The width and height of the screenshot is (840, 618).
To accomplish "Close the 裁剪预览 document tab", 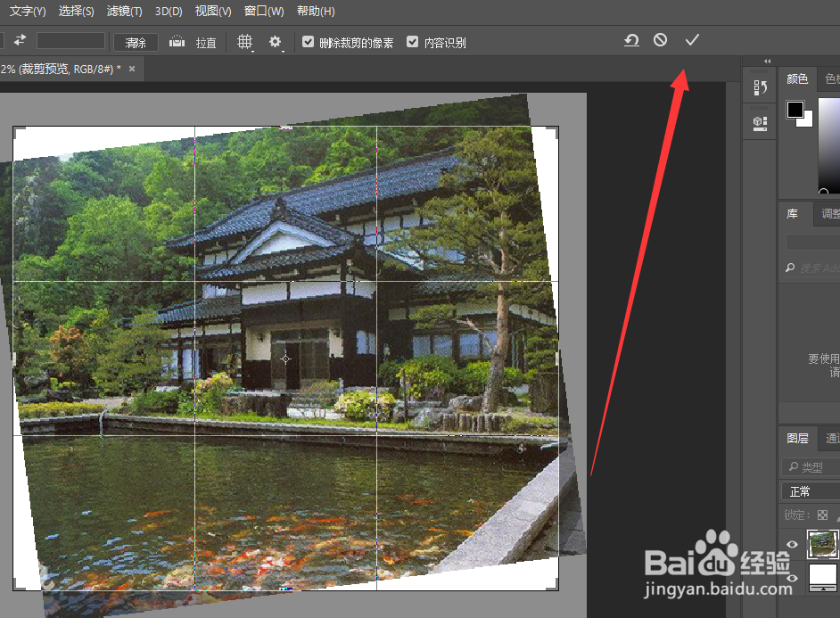I will pyautogui.click(x=132, y=69).
